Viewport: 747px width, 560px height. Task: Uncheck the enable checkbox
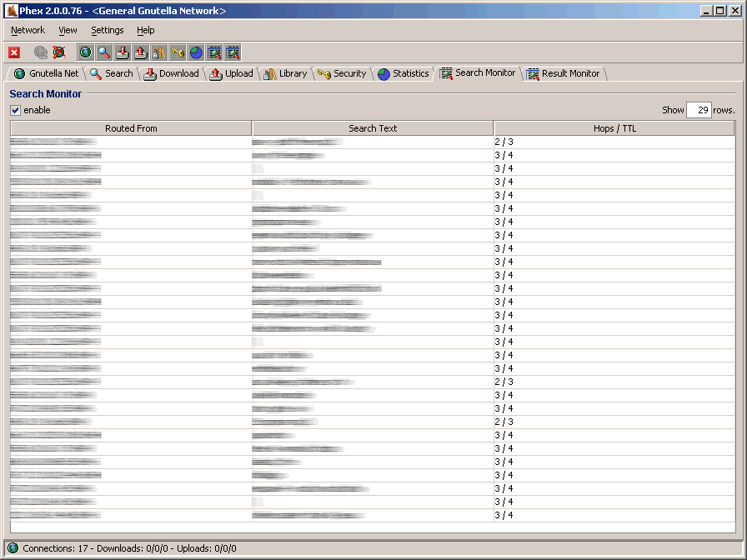click(16, 111)
